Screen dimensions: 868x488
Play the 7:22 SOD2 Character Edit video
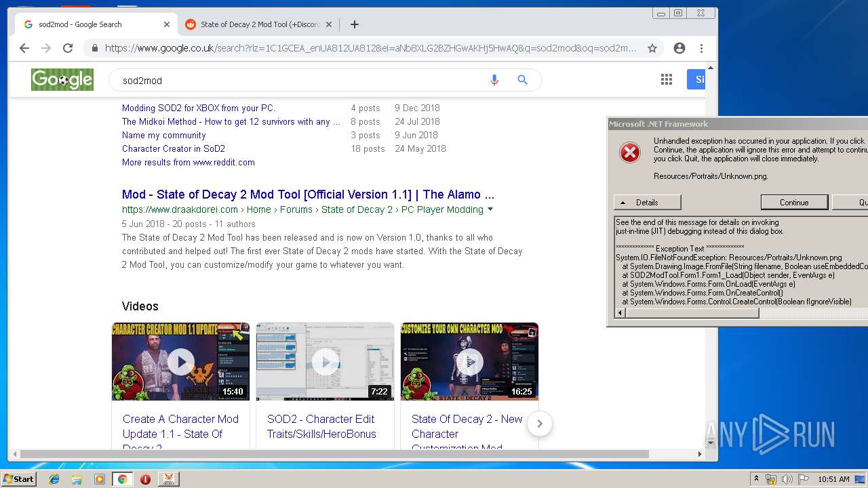click(325, 361)
